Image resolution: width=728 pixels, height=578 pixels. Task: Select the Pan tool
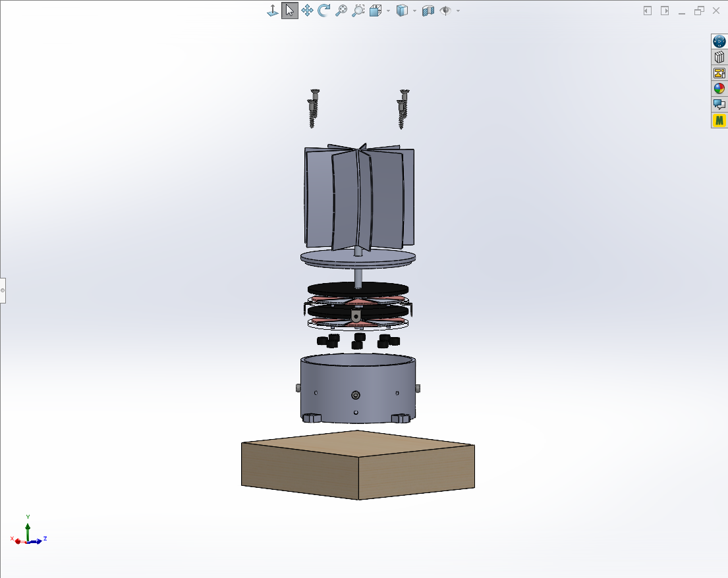click(306, 10)
